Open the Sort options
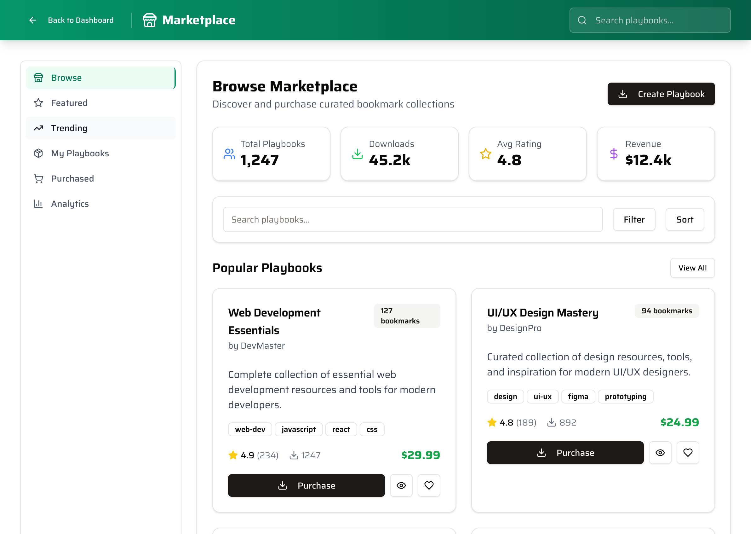Viewport: 756px width, 534px height. (x=684, y=219)
